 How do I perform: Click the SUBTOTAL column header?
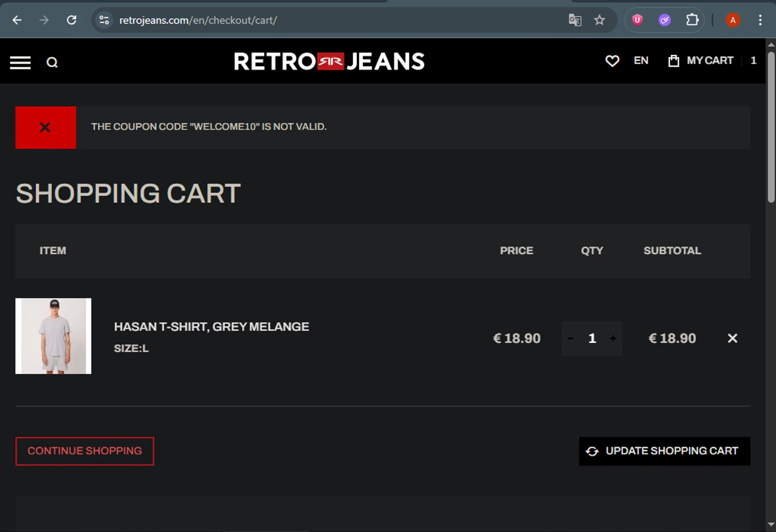click(x=672, y=251)
